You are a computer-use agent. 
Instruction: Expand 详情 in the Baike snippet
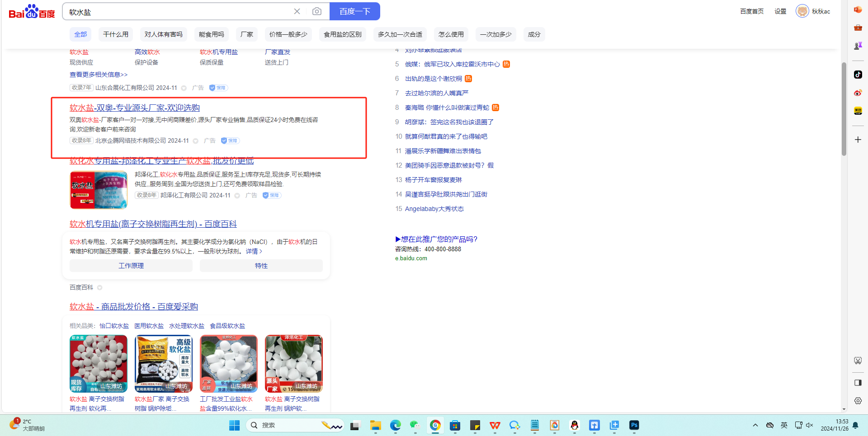click(254, 251)
